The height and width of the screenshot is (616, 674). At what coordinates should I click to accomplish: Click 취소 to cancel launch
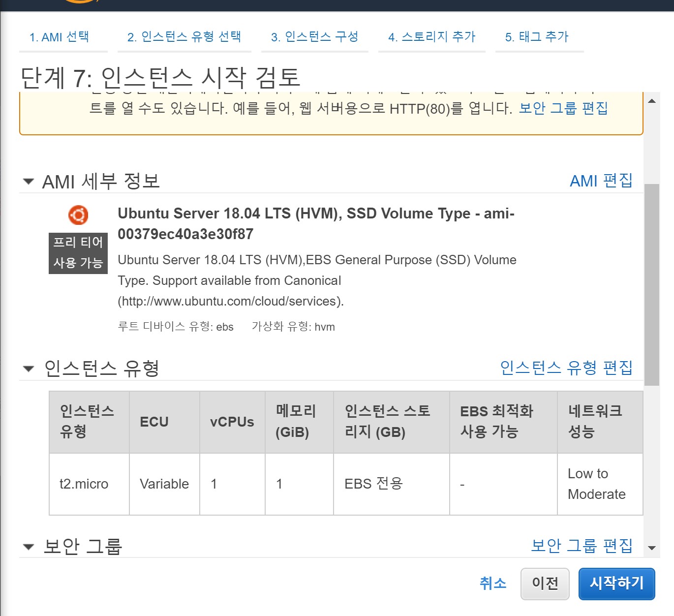(493, 584)
